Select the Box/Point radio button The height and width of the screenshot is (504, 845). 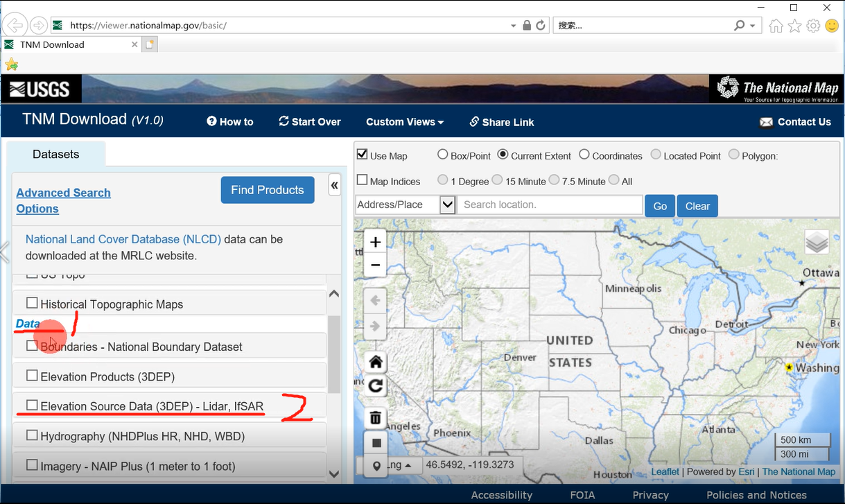coord(443,155)
